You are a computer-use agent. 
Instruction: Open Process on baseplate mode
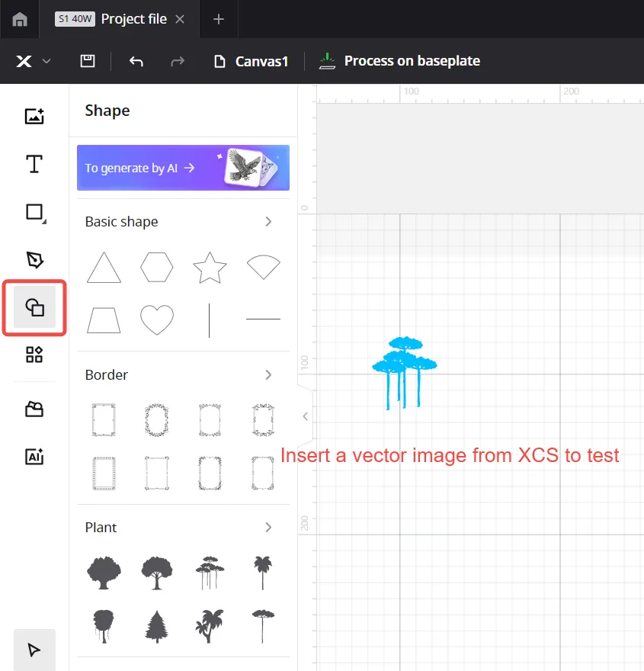400,61
